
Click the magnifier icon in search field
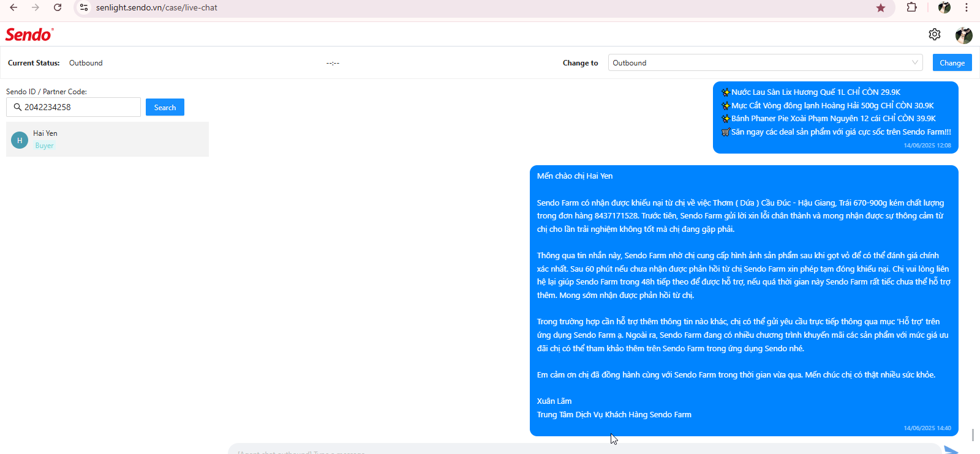pos(17,107)
